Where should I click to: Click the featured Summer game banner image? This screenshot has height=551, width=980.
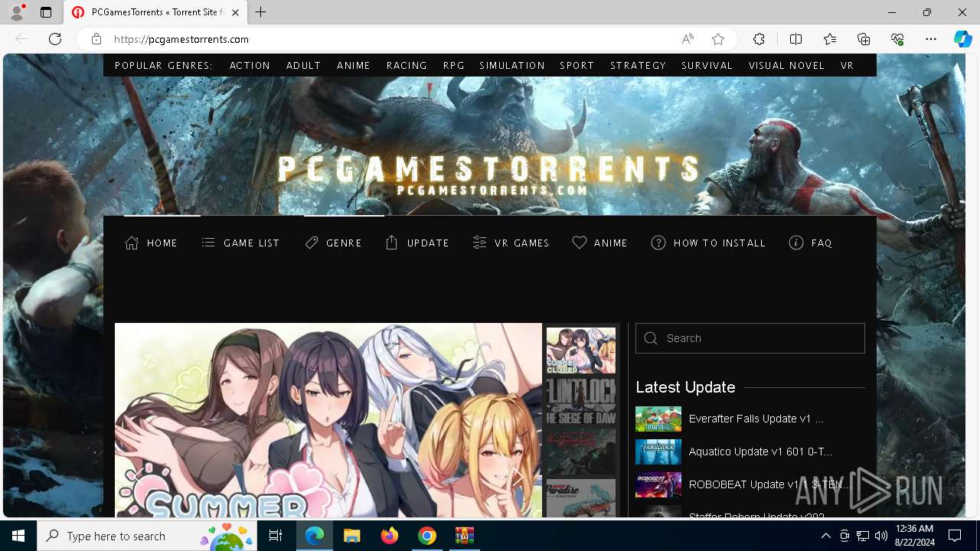point(328,420)
